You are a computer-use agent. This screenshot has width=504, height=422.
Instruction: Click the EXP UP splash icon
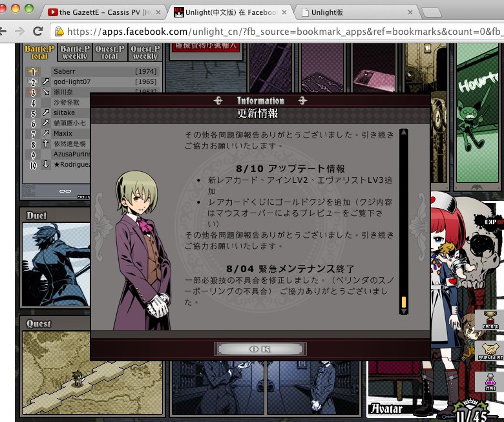click(490, 222)
